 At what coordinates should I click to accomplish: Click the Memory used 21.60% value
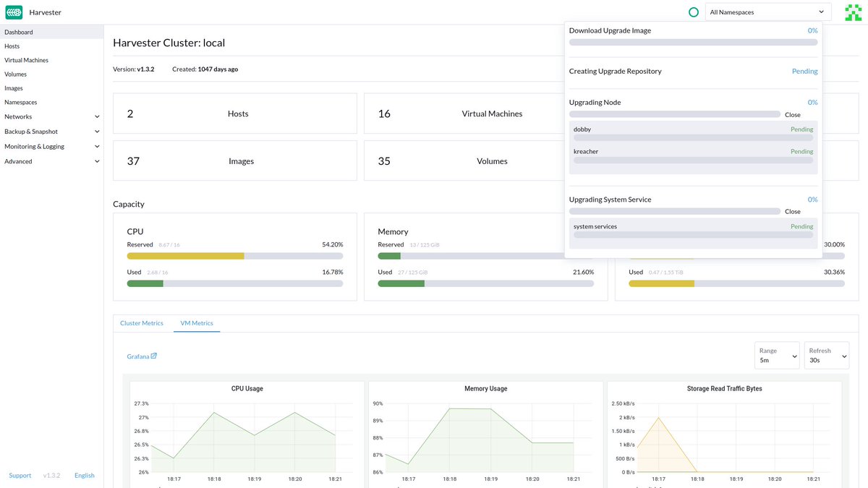583,273
